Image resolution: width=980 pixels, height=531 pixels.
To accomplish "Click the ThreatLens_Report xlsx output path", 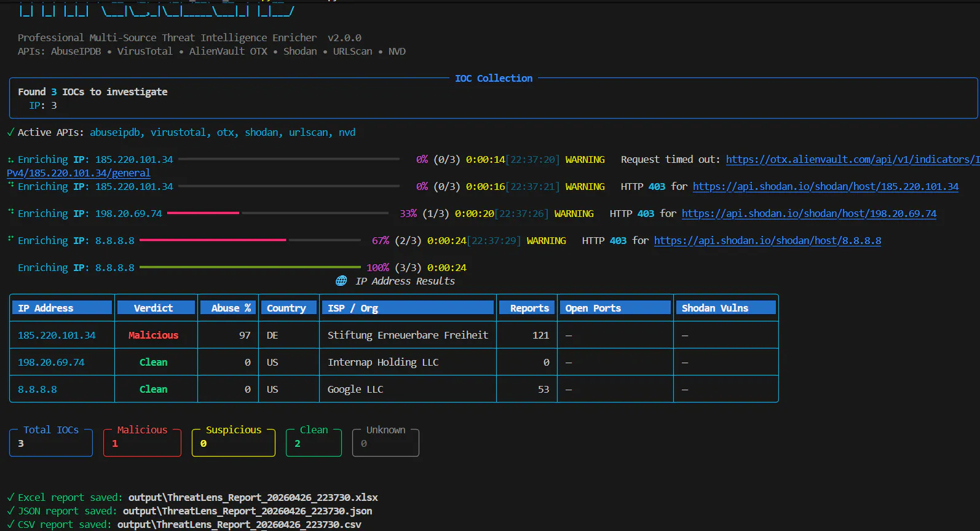I will pyautogui.click(x=253, y=497).
